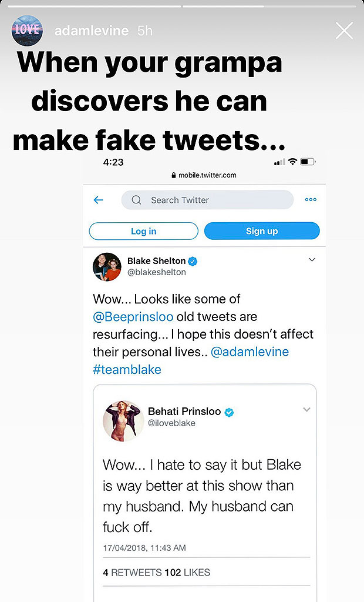Image resolution: width=364 pixels, height=602 pixels.
Task: Click the lock icon beside mobile.twitter.com
Action: tap(173, 175)
